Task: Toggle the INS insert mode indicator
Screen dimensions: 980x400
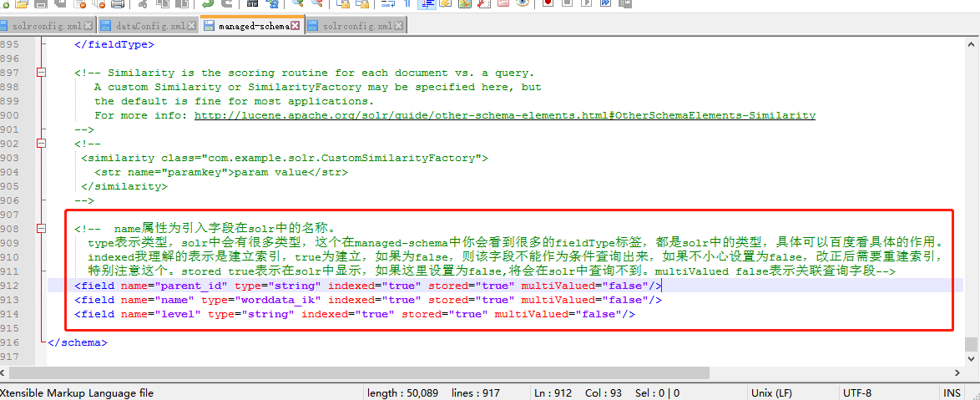Action: coord(952,393)
